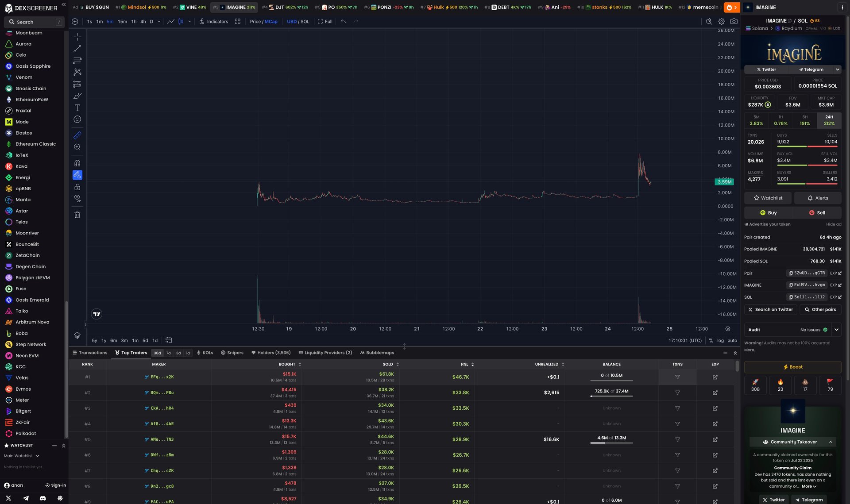Screen dimensions: 850x504
Task: Select the text annotation tool
Action: 77,108
